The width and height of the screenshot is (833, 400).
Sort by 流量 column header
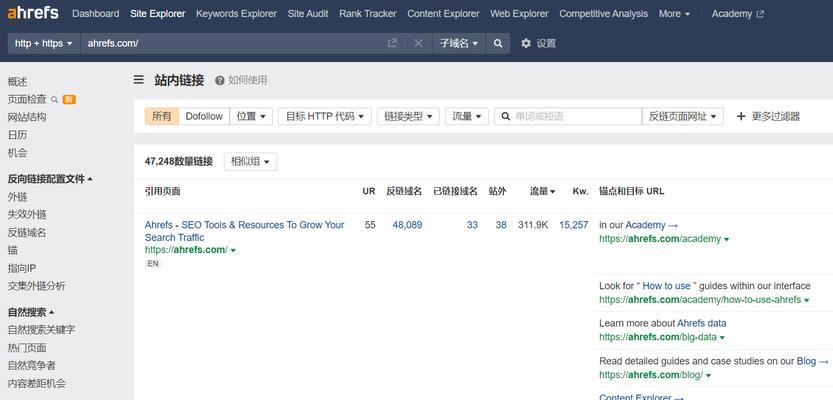pyautogui.click(x=542, y=191)
